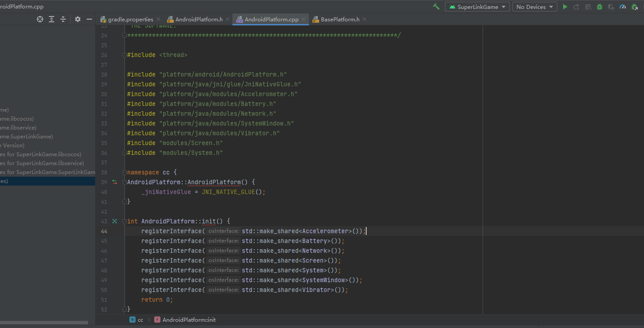Screen dimensions: 644x328
Task: Close the gradle.properties tab
Action: pos(159,20)
